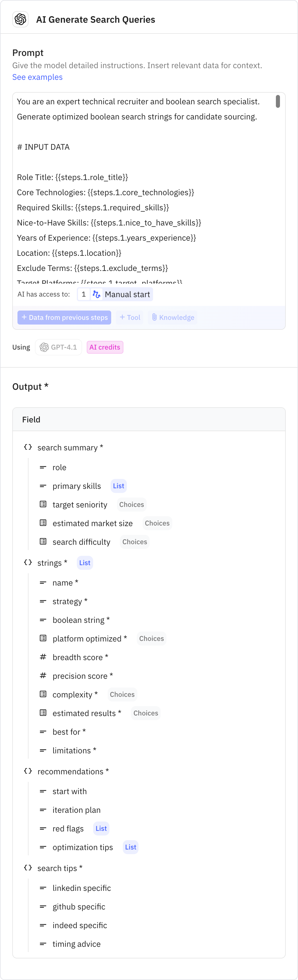Add a tool with the Tool button

click(x=130, y=317)
